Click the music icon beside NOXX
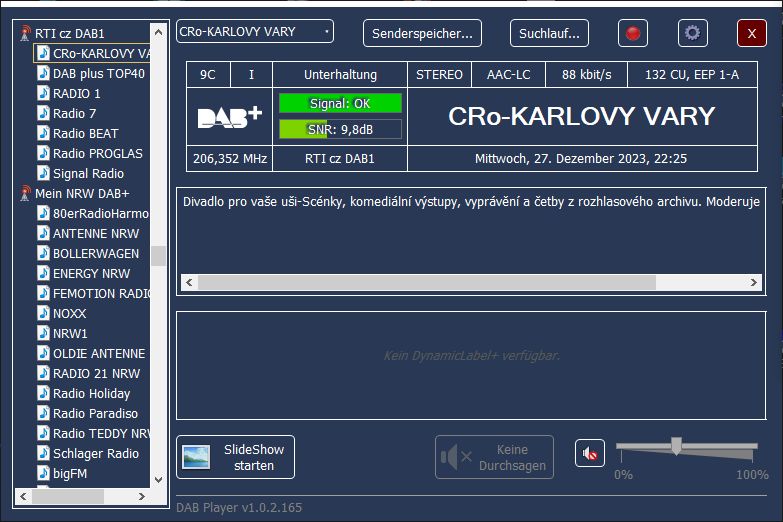The width and height of the screenshot is (783, 522). [43, 313]
